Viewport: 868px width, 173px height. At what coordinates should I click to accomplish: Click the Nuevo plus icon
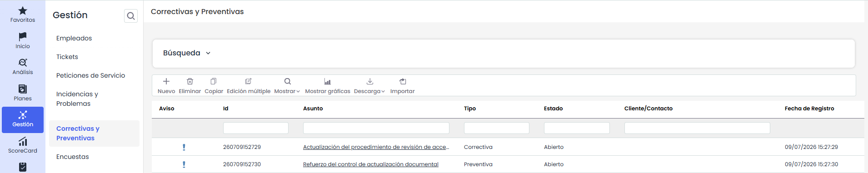coord(166,81)
